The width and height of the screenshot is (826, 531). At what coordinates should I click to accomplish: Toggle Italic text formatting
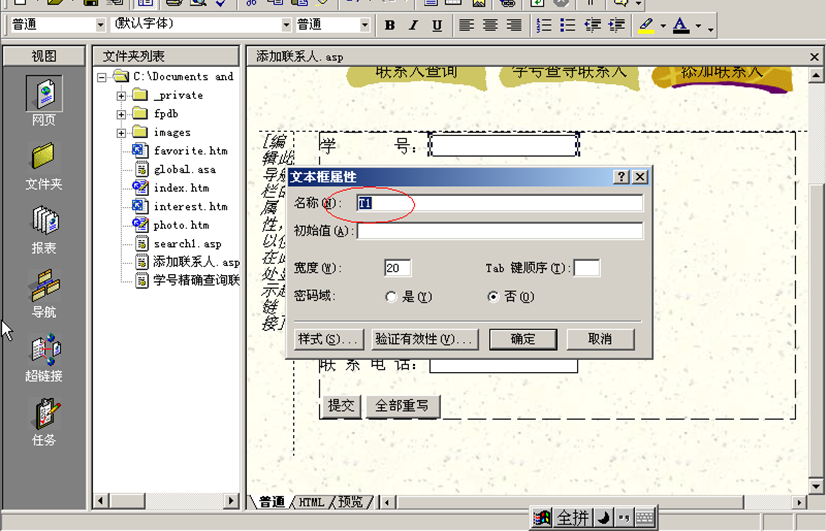click(x=414, y=25)
